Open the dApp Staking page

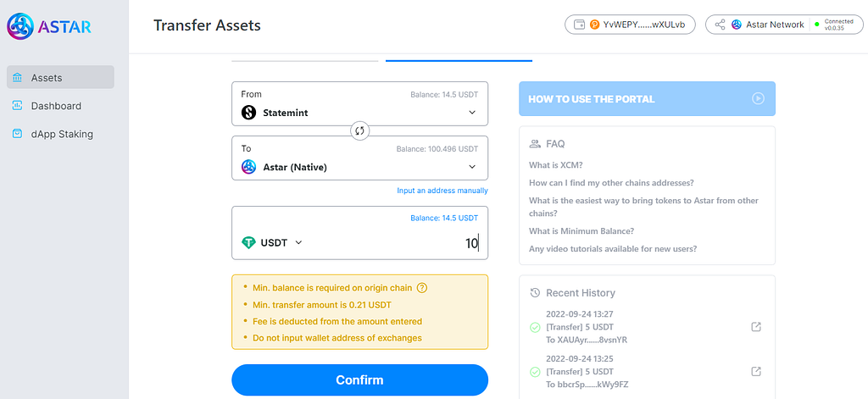60,134
